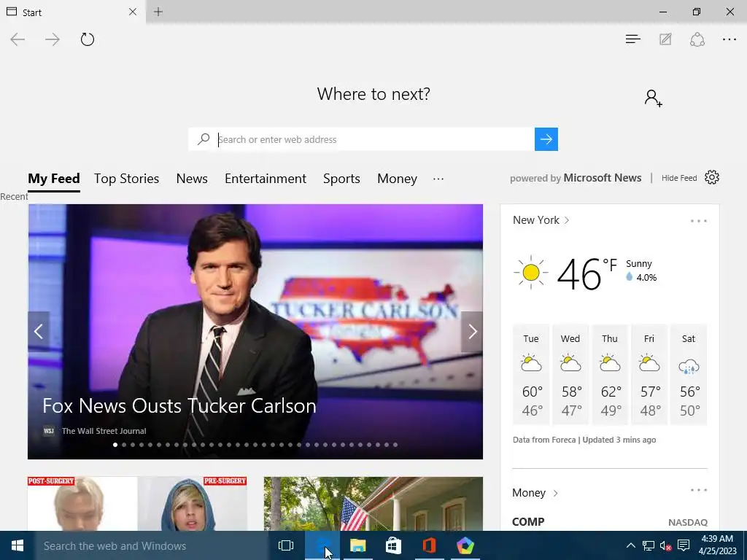Select the Money feed tab
747x560 pixels.
(x=398, y=179)
